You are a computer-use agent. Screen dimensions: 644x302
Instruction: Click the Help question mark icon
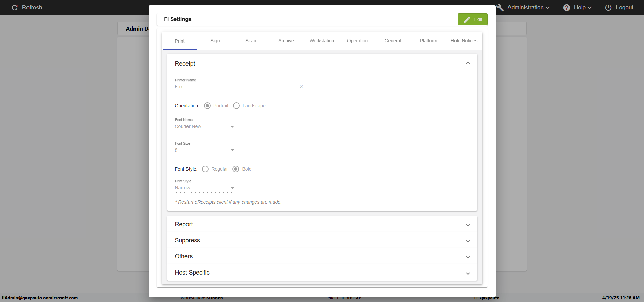pos(567,7)
